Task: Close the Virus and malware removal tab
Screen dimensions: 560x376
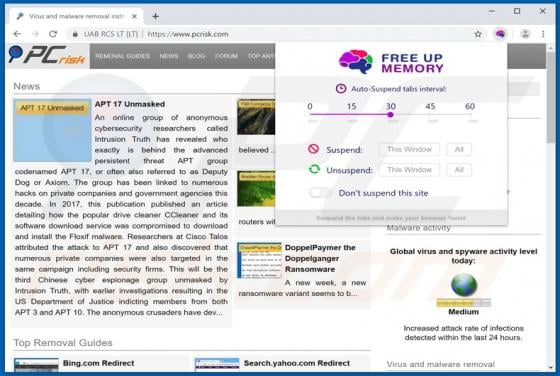Action: 134,16
